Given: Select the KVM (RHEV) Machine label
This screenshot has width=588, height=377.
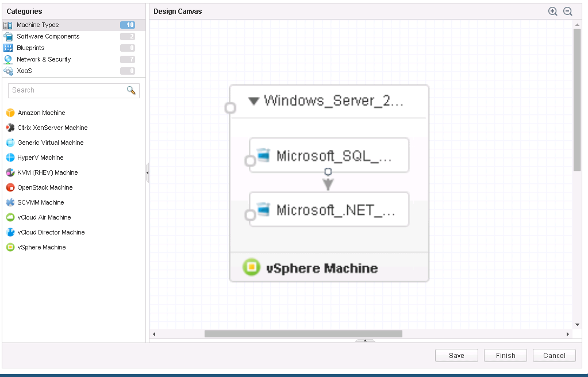Looking at the screenshot, I should [48, 173].
